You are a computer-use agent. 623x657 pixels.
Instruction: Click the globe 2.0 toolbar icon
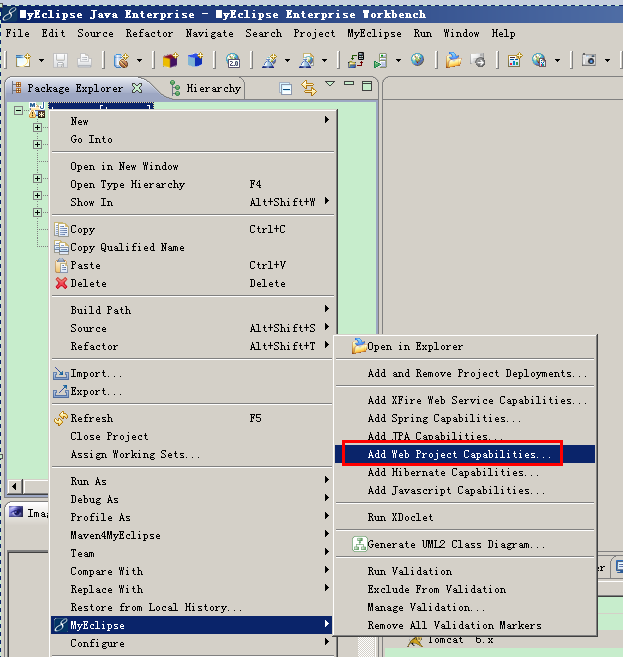(233, 61)
